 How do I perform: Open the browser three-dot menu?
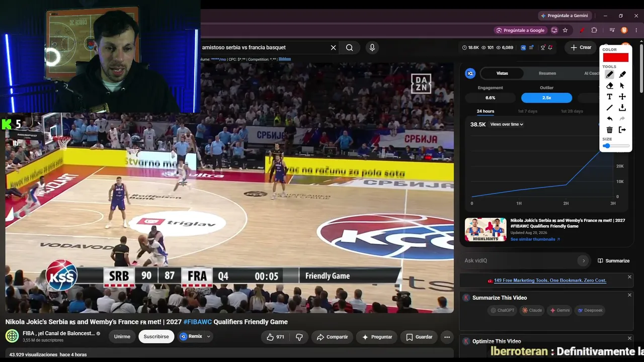point(636,30)
